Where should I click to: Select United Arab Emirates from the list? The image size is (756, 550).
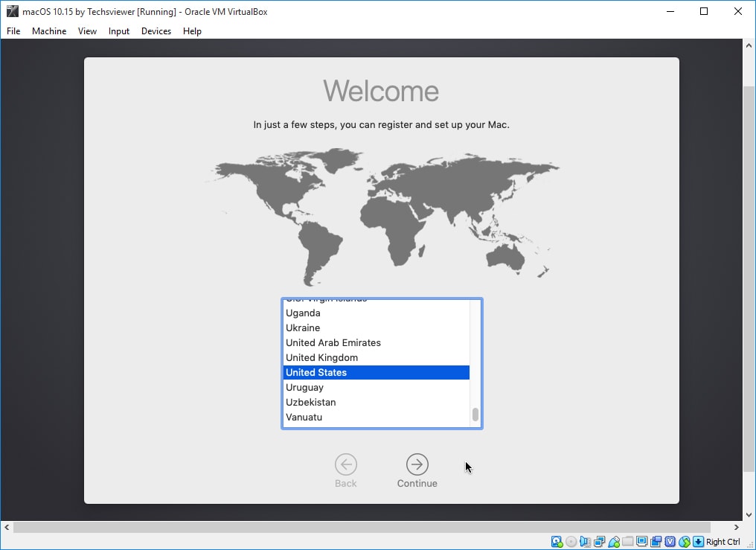tap(333, 342)
